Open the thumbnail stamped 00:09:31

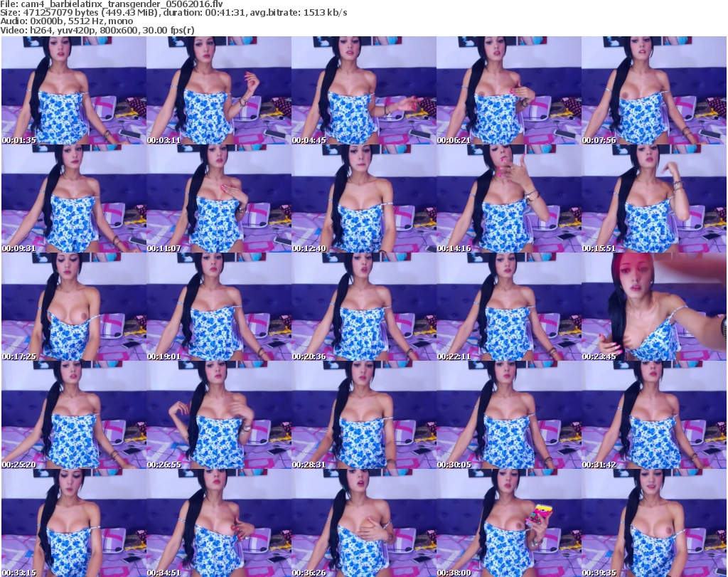pyautogui.click(x=74, y=198)
